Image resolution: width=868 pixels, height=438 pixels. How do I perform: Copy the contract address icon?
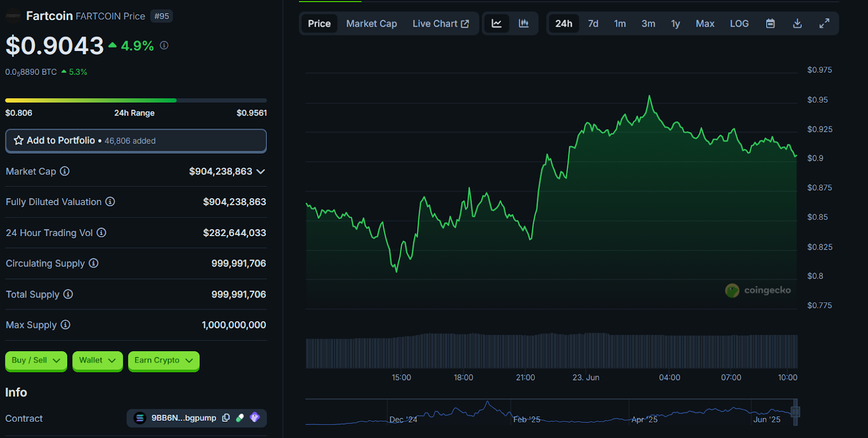[x=226, y=418]
